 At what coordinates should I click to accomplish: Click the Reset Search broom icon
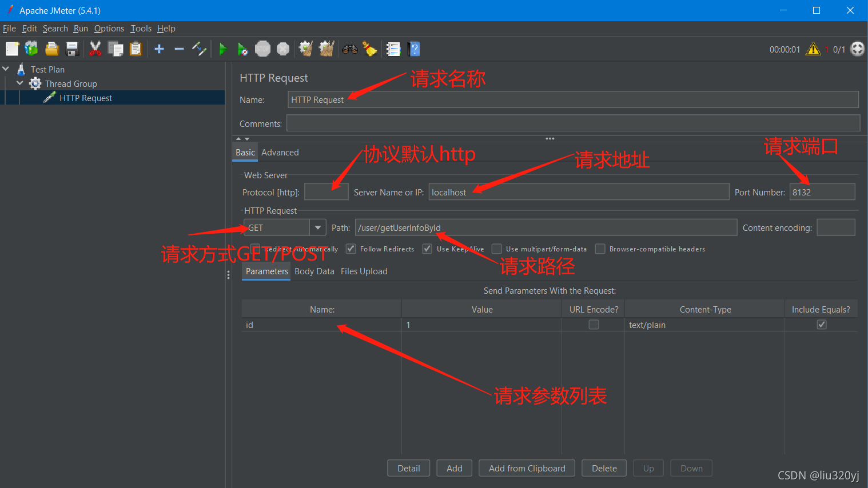click(370, 49)
